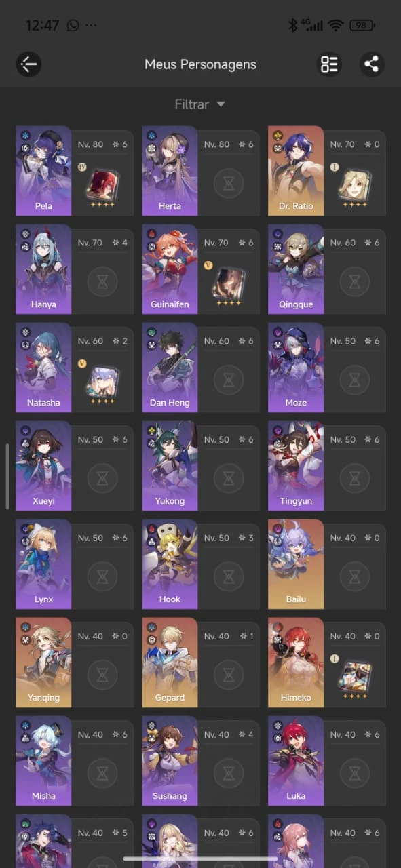Click Pela's equipped light cone icon
This screenshot has height=868, width=401.
pos(102,184)
